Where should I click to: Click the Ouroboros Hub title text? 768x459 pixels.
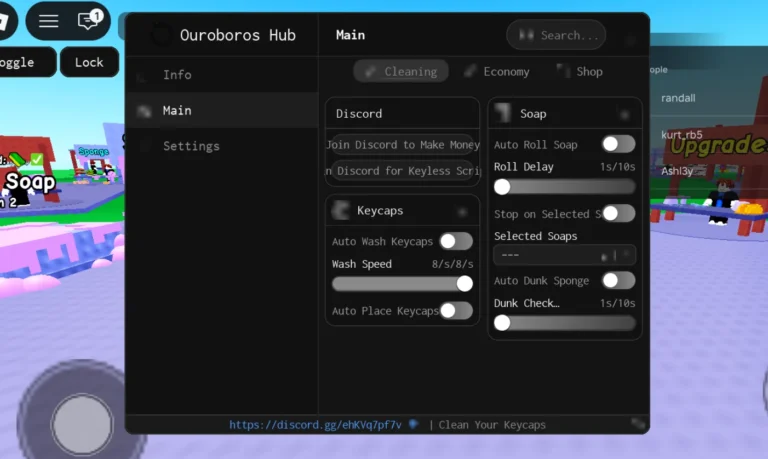pos(238,35)
